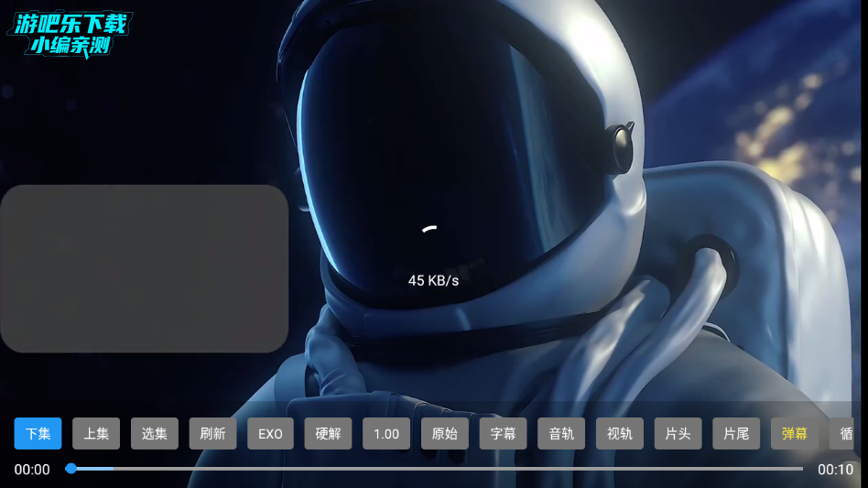Play the next episode with 下集

click(x=38, y=433)
